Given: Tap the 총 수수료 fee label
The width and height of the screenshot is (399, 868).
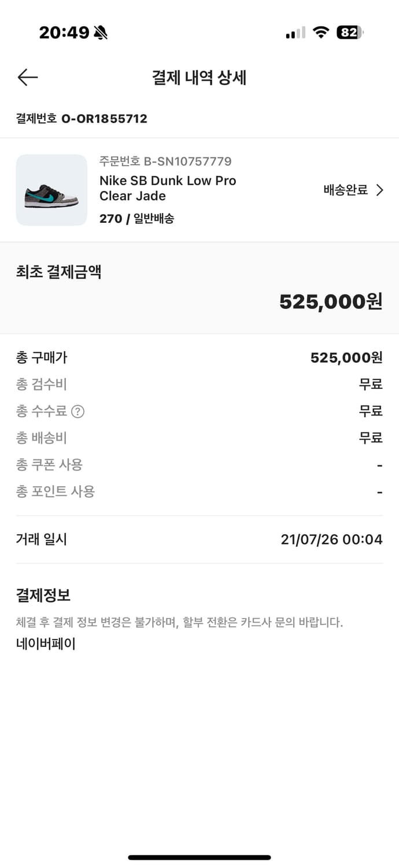Looking at the screenshot, I should (42, 411).
